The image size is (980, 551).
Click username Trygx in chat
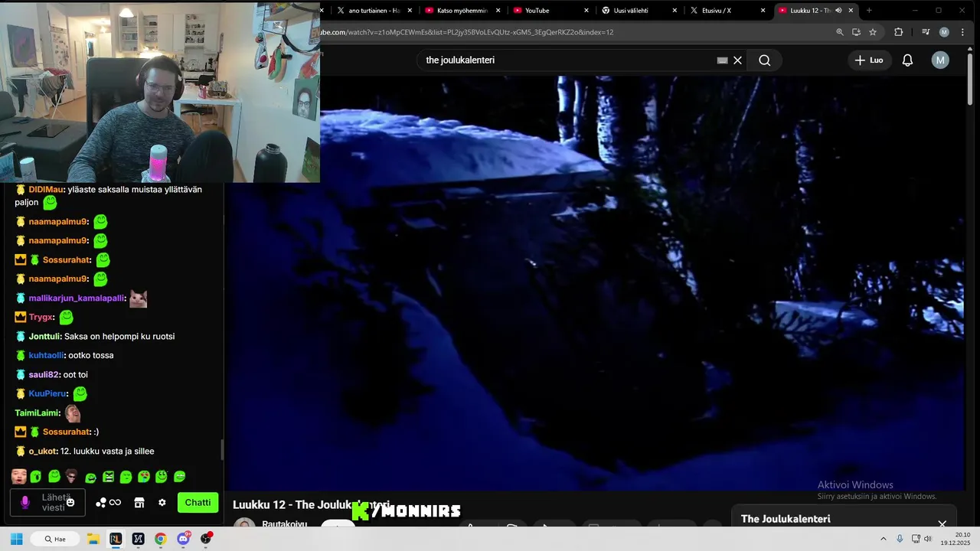point(41,317)
